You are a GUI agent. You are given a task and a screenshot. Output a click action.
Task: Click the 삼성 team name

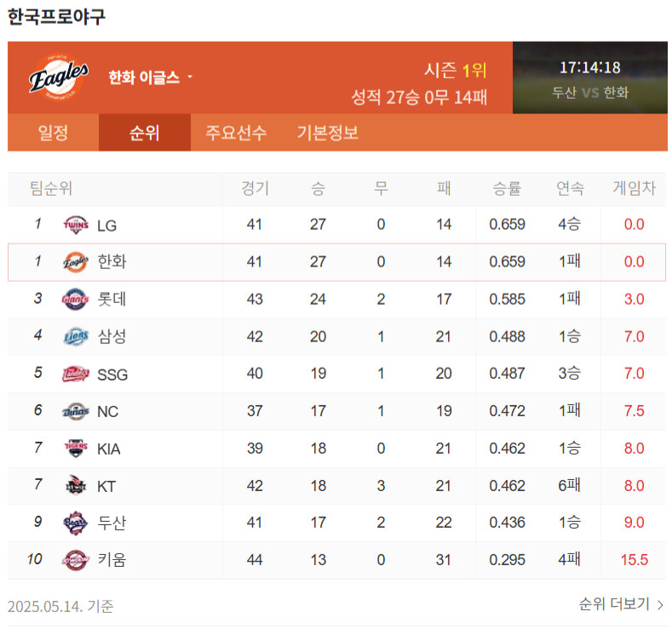coord(112,336)
